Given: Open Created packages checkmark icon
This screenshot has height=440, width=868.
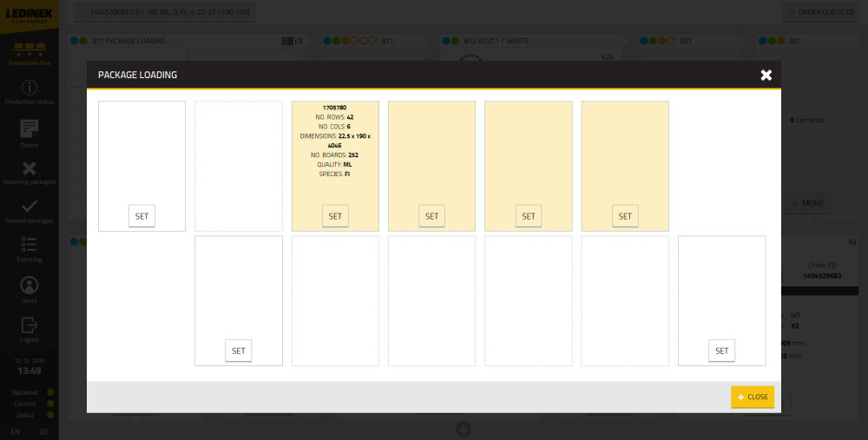Looking at the screenshot, I should click(30, 207).
